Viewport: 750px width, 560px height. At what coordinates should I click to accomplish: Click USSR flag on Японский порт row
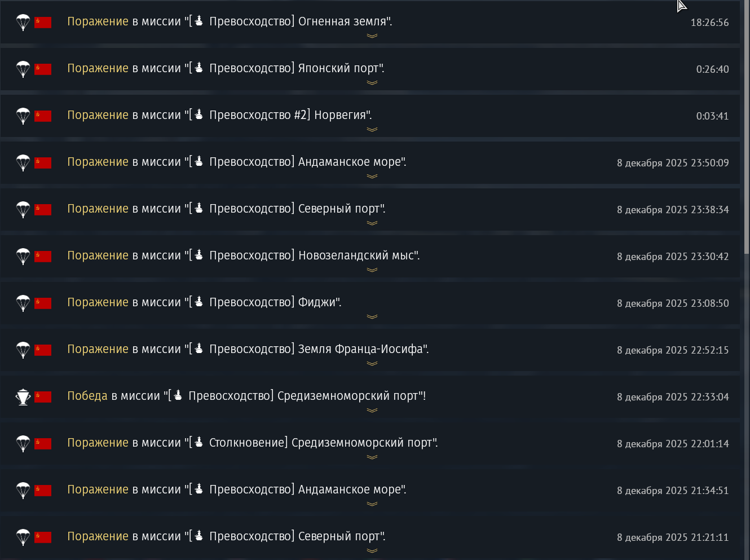click(43, 69)
